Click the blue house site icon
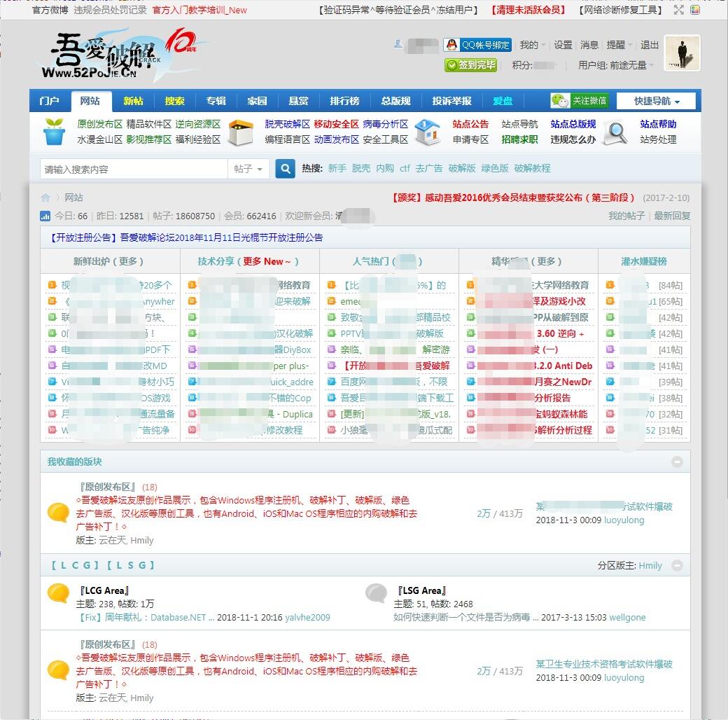 [x=428, y=132]
